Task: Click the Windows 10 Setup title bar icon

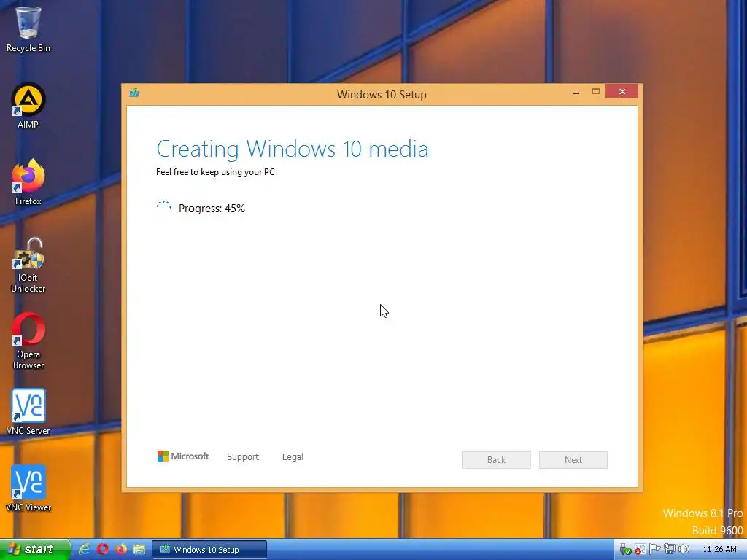Action: (x=134, y=93)
